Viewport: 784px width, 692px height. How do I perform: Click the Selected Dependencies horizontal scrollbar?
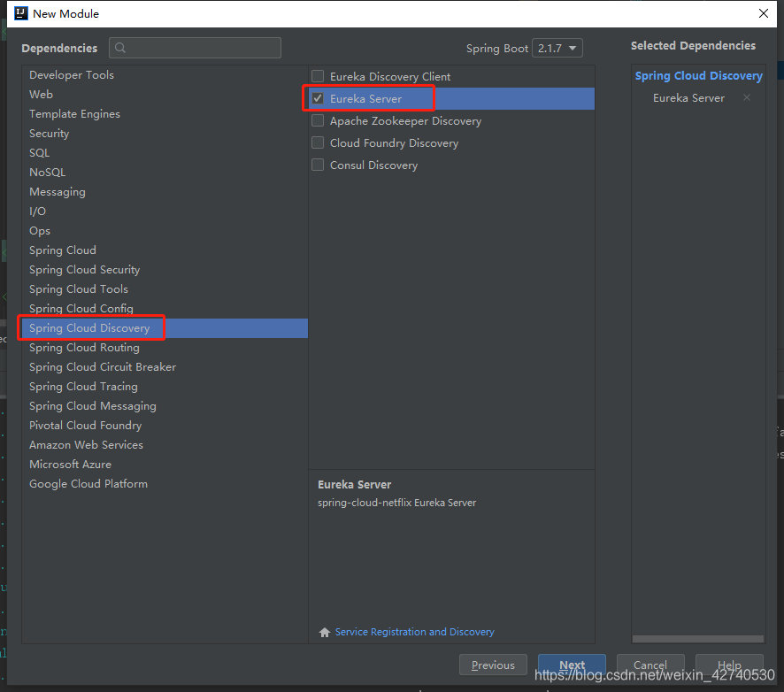[698, 639]
